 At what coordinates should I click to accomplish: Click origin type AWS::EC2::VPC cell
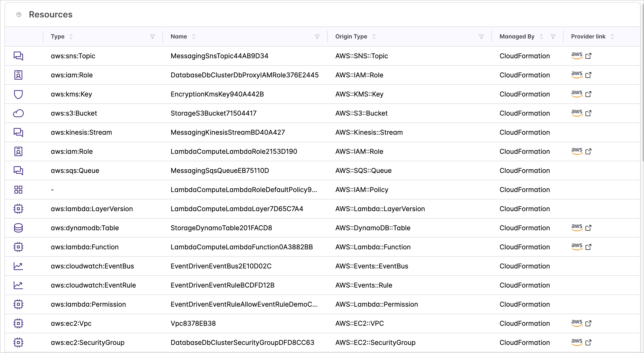point(359,323)
